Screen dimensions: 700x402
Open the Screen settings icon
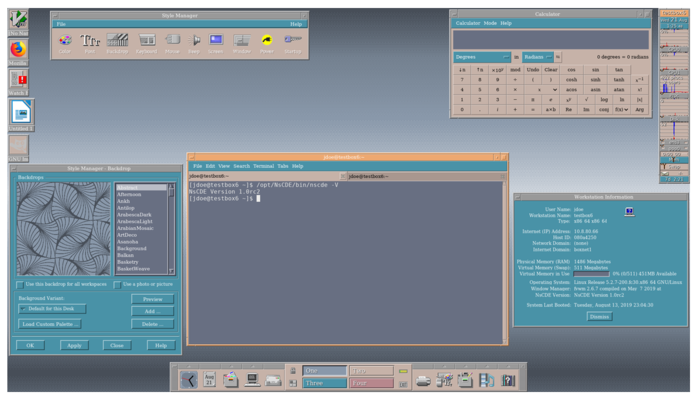pos(216,40)
